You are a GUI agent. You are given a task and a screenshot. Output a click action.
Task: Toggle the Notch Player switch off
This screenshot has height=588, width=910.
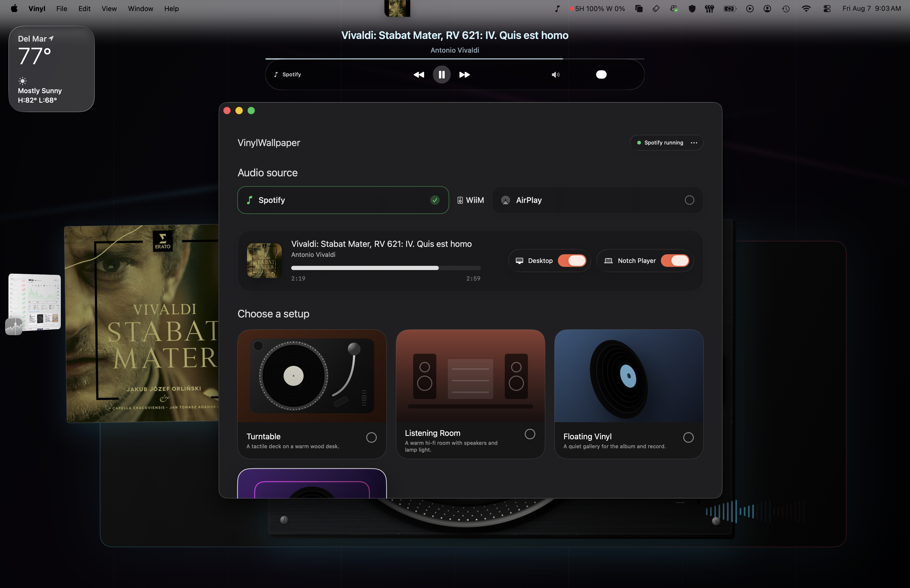pyautogui.click(x=675, y=261)
